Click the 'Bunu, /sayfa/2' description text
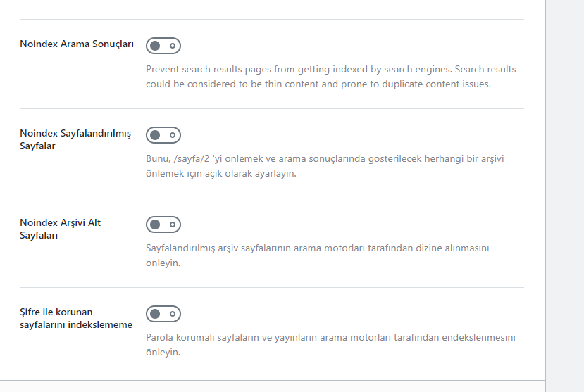Image resolution: width=584 pixels, height=392 pixels. pyautogui.click(x=325, y=166)
